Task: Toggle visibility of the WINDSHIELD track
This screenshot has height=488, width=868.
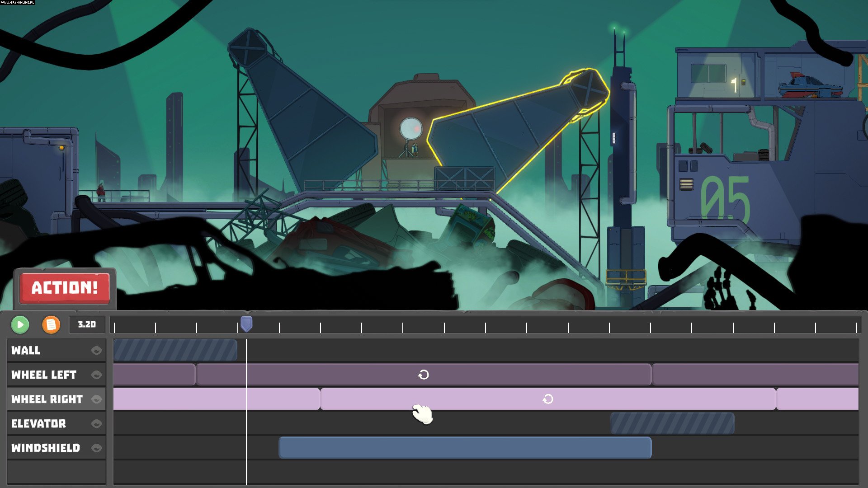Action: (x=96, y=448)
